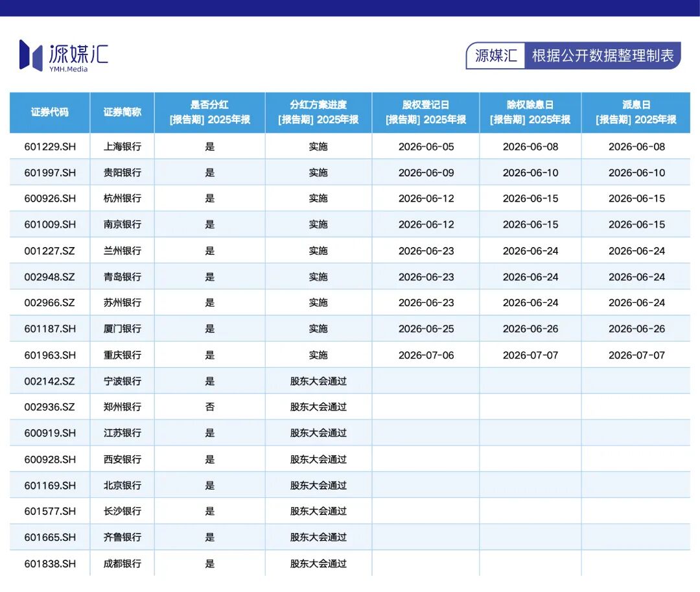Viewport: 700px width, 592px height.
Task: Select stock code 601187.SH
Action: 50,329
